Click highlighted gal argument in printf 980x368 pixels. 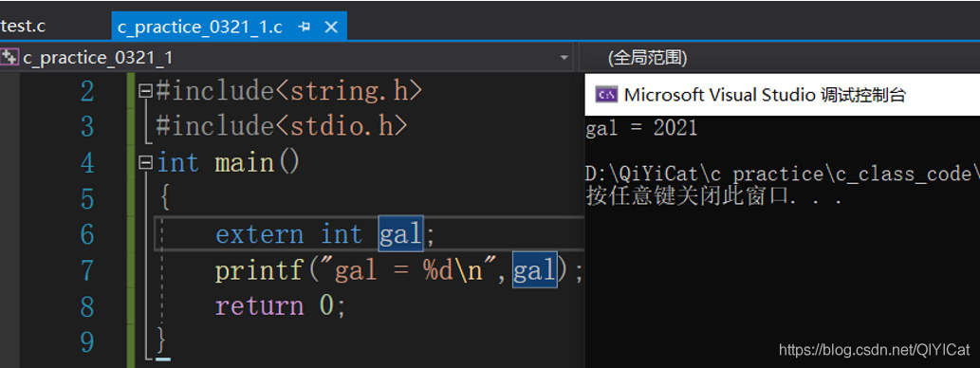[x=534, y=270]
